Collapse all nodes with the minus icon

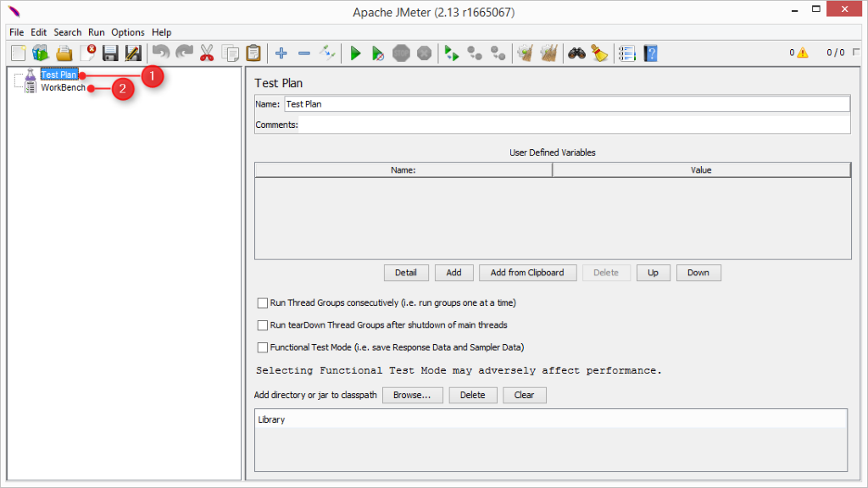point(304,53)
